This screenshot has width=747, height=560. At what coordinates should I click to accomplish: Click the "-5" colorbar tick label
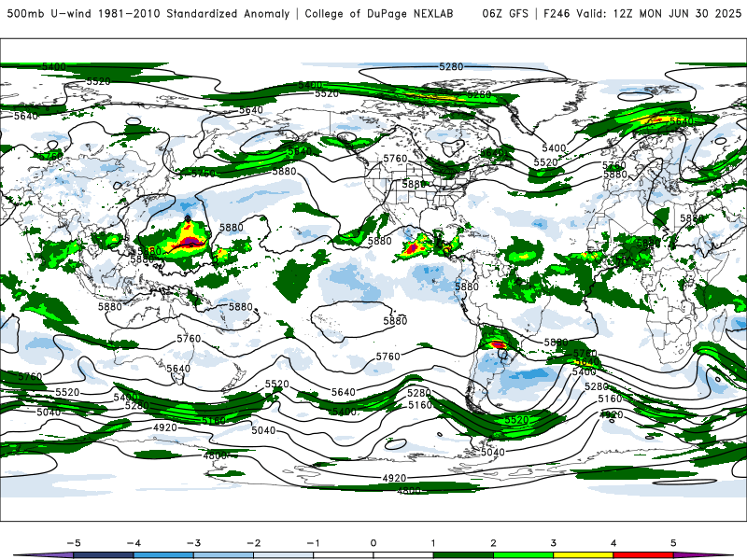coord(74,543)
